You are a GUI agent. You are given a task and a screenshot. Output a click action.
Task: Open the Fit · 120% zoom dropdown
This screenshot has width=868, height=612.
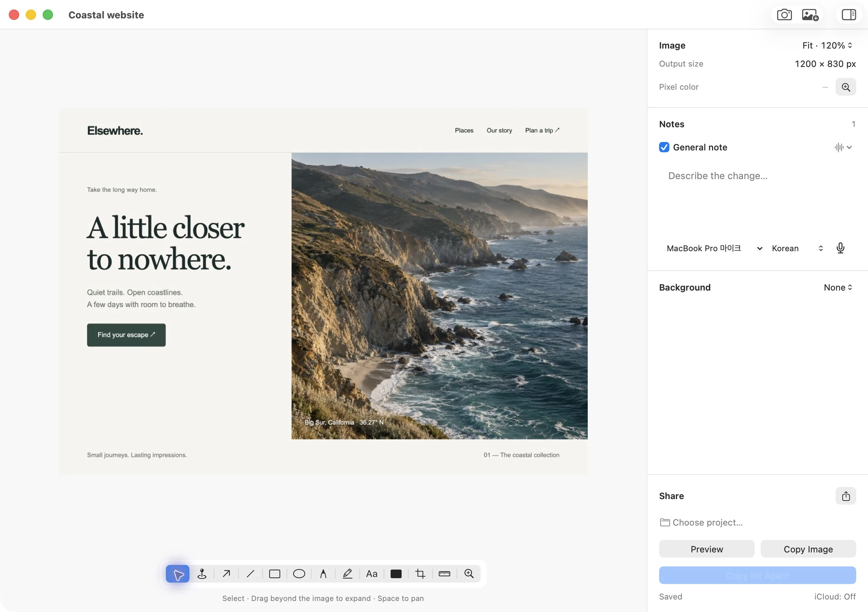tap(827, 45)
